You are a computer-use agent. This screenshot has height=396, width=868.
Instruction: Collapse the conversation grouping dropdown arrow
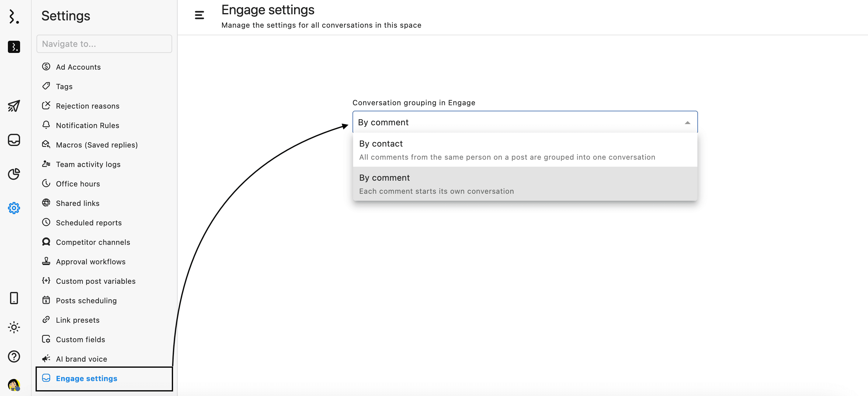pos(687,123)
